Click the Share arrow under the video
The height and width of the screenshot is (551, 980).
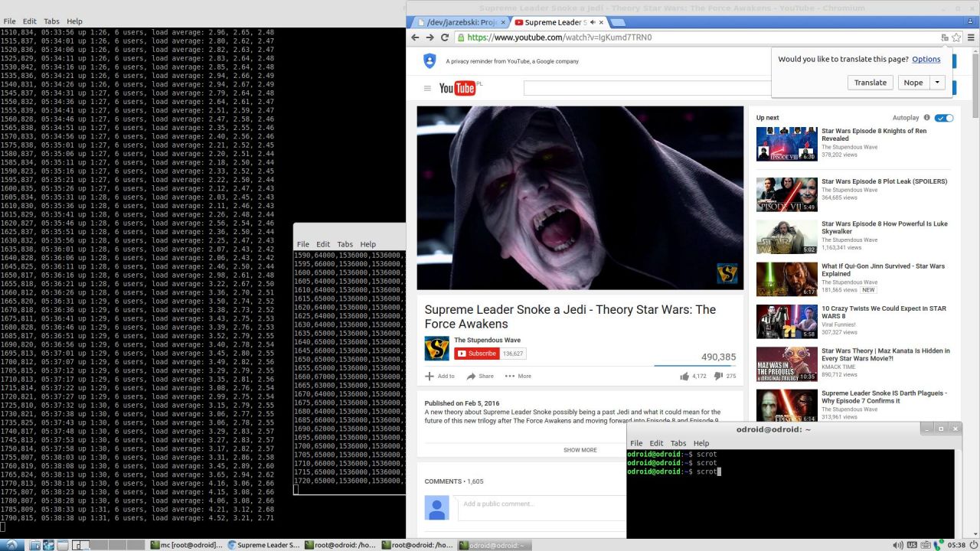pyautogui.click(x=472, y=377)
